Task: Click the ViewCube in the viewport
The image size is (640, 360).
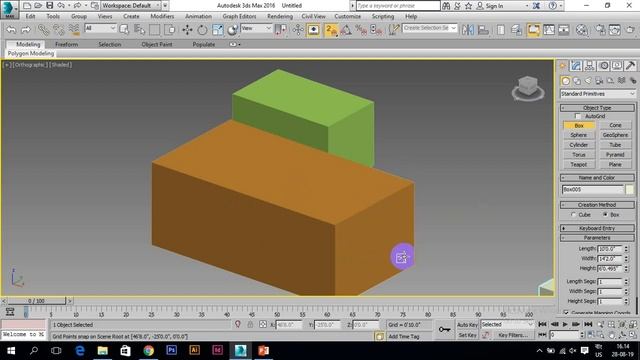Action: pyautogui.click(x=528, y=87)
